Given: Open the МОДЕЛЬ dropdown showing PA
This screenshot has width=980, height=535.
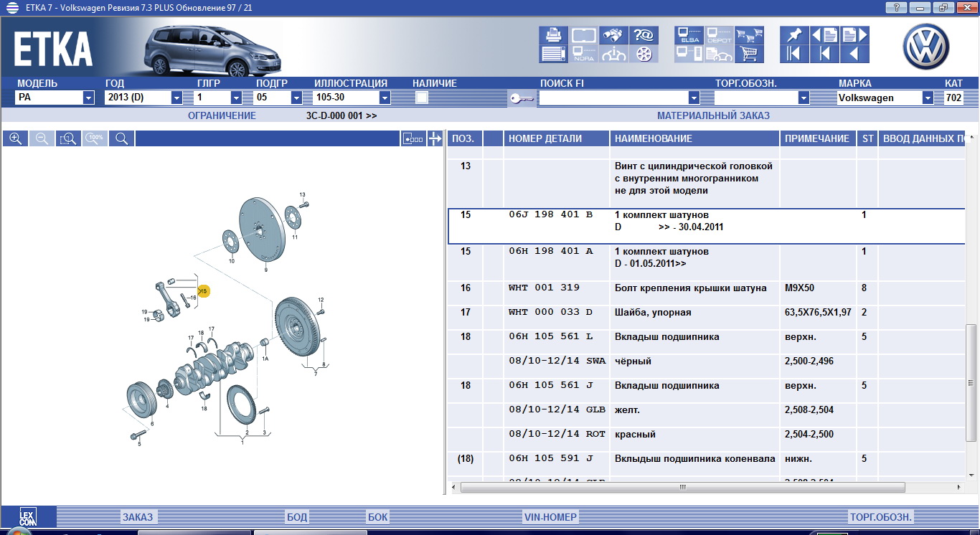Looking at the screenshot, I should (89, 98).
